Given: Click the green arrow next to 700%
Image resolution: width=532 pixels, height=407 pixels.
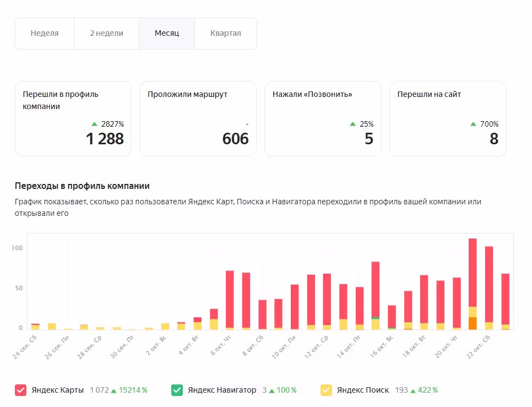Looking at the screenshot, I should pos(473,124).
